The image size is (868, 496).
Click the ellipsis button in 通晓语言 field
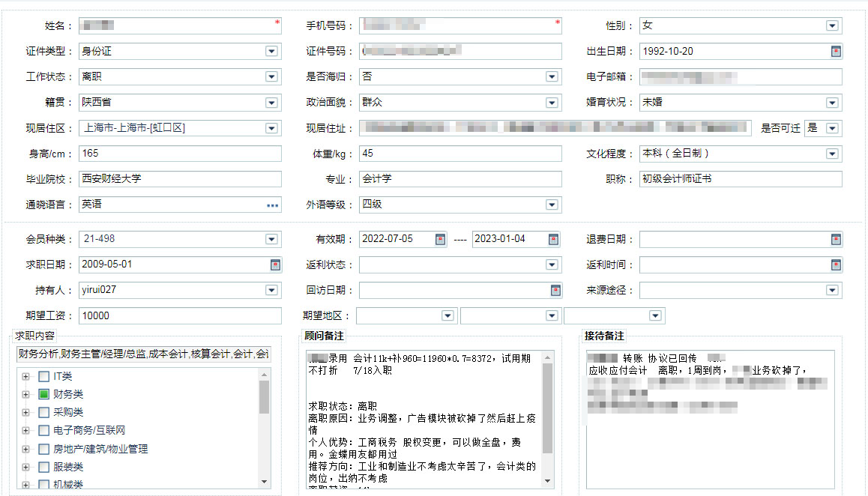coord(272,205)
